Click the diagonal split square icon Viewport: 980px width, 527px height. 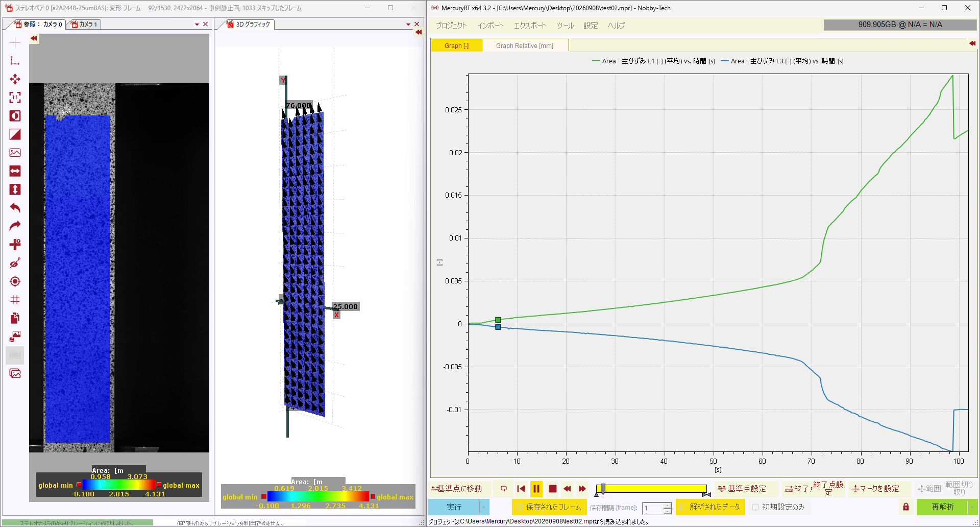pyautogui.click(x=15, y=134)
